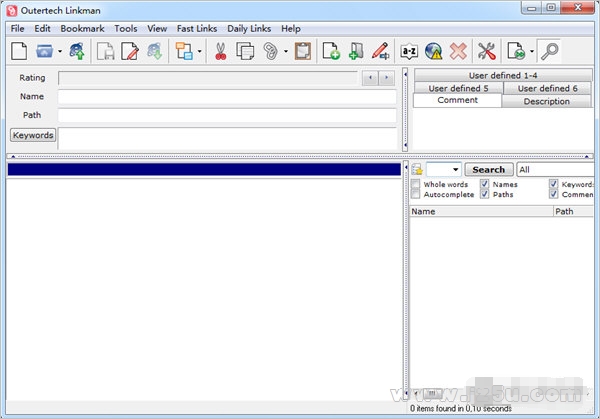
Task: Select the Description tab
Action: pyautogui.click(x=546, y=101)
